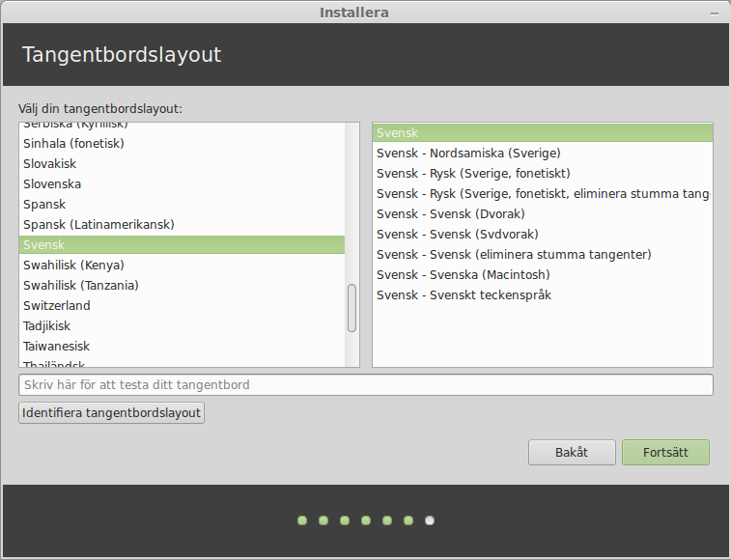This screenshot has height=560, width=731.
Task: Select Svensk in the left list
Action: tap(182, 245)
